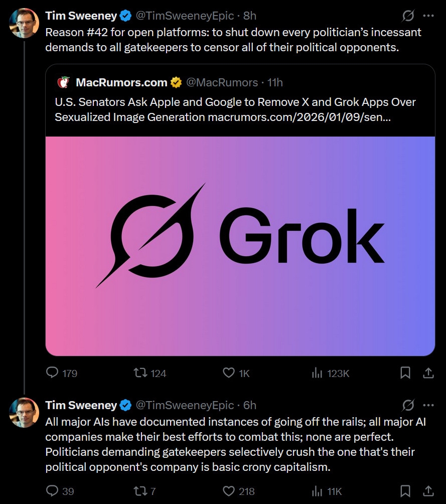Open Grok actions on the second post
This screenshot has width=446, height=504.
point(408,405)
